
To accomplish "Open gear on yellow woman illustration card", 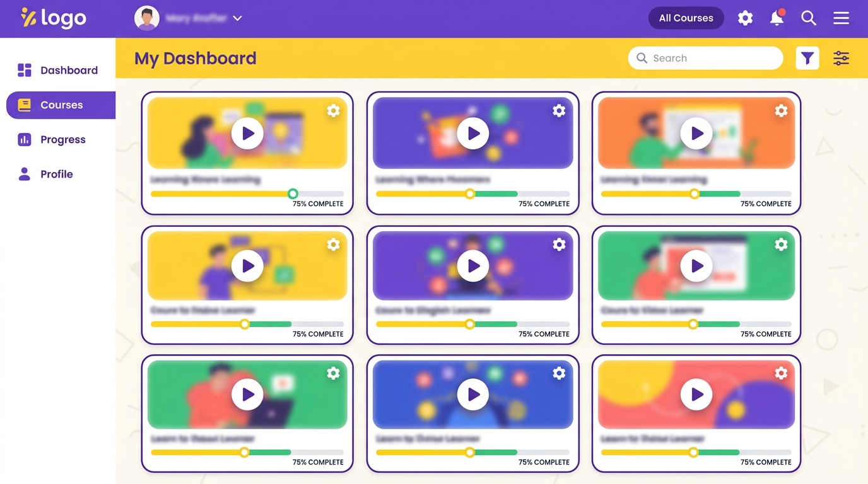I will [333, 111].
